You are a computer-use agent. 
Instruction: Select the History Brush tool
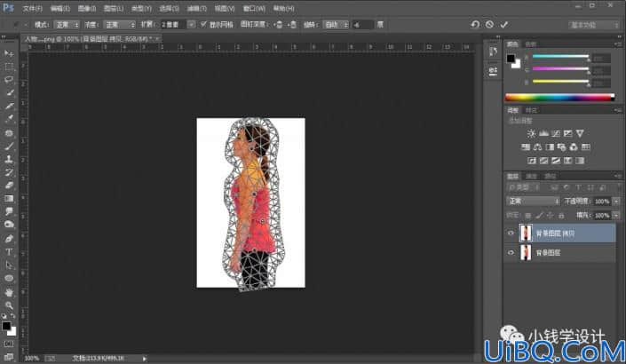[x=9, y=172]
